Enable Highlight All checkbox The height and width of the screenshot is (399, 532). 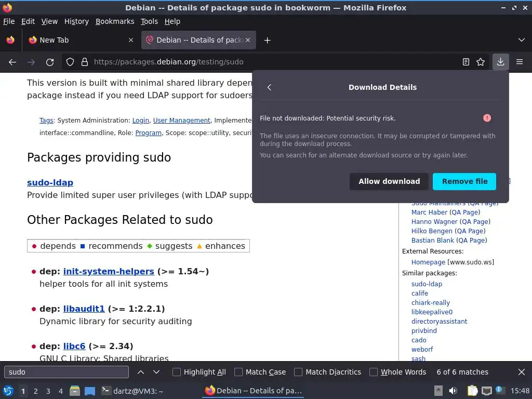pos(177,372)
